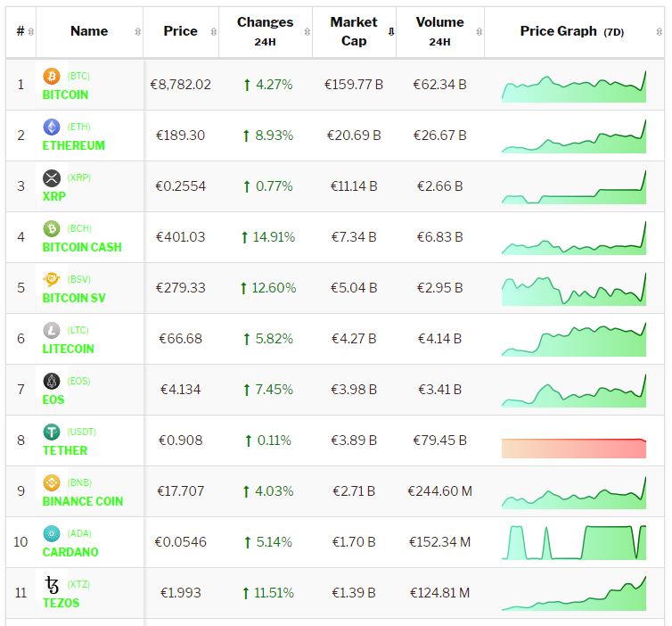Click Tether's red 7D price graph
The height and width of the screenshot is (626, 672).
coord(573,448)
